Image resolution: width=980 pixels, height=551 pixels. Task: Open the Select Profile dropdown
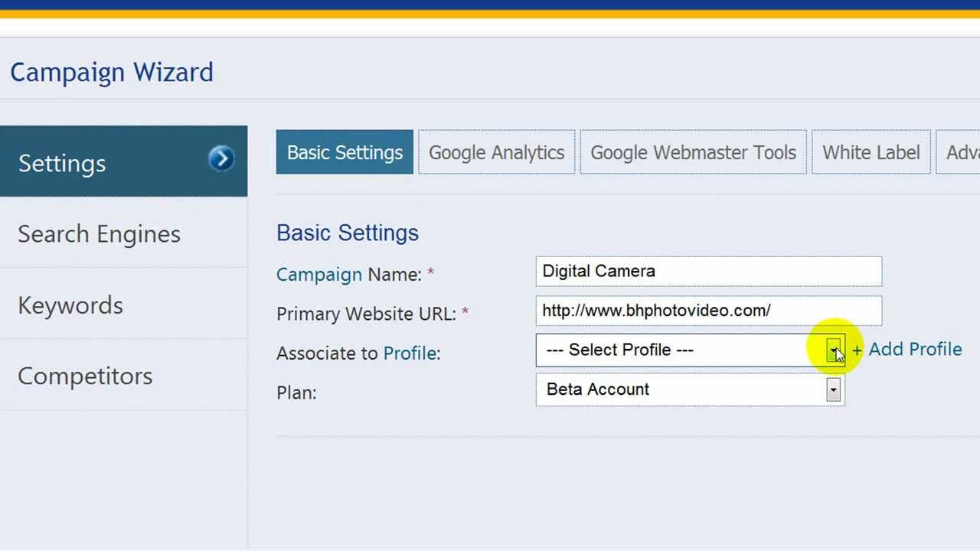coord(691,350)
